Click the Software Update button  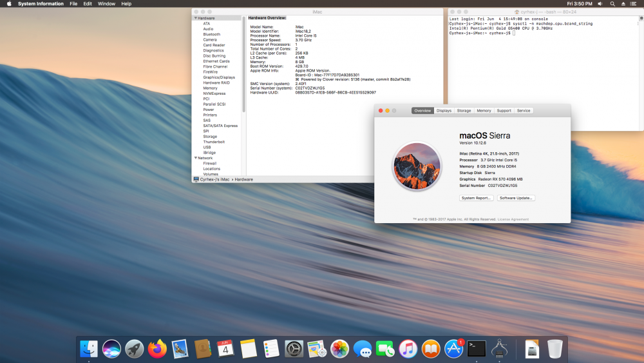[x=516, y=198]
